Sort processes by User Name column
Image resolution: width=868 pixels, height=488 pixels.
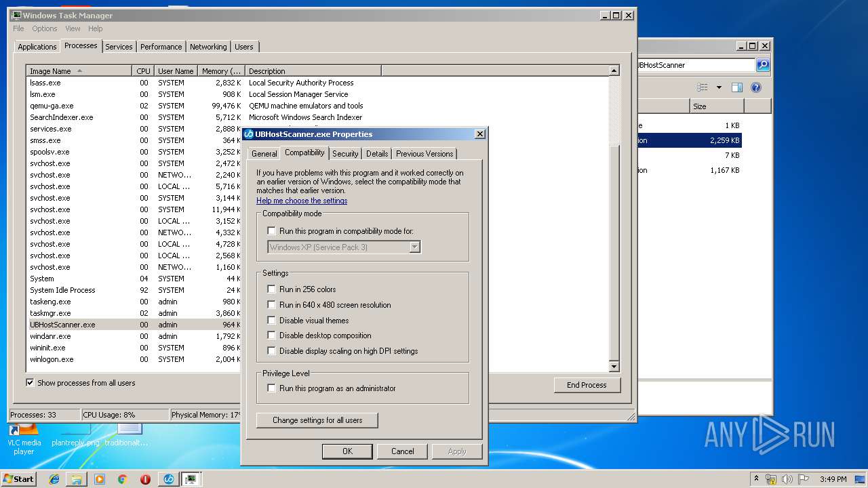[176, 71]
